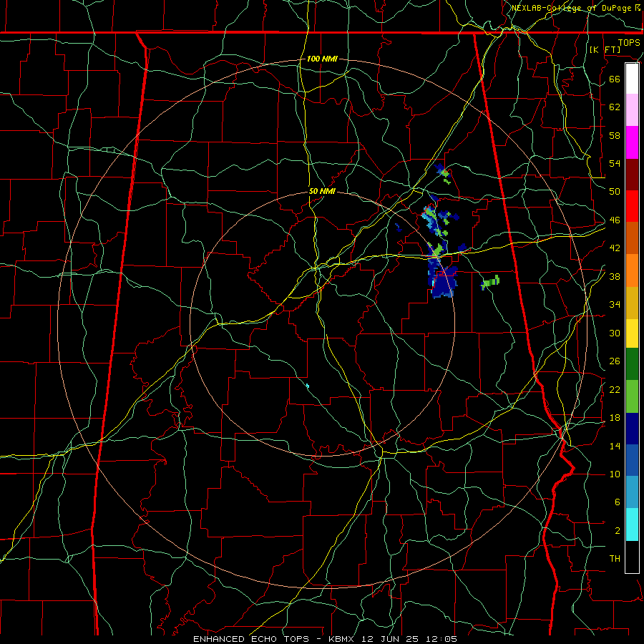644x644 pixels.
Task: Click the "66" legend value
Action: [x=615, y=79]
